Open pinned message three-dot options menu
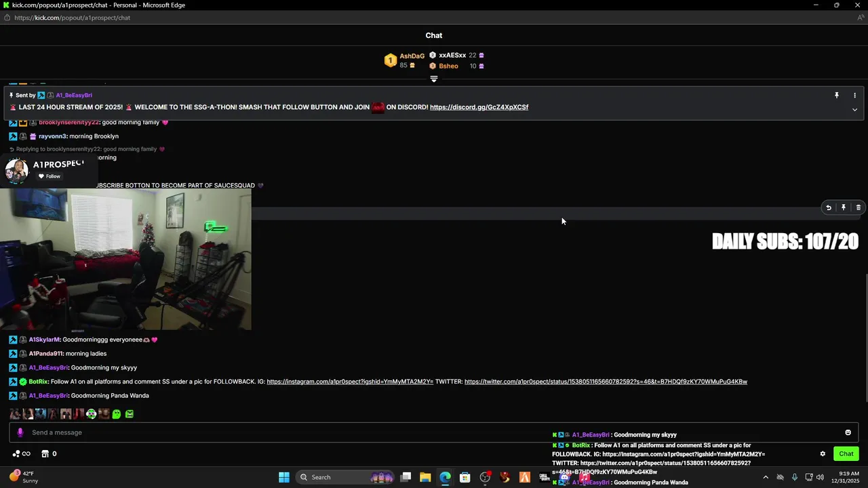Image resolution: width=868 pixels, height=488 pixels. coord(854,96)
